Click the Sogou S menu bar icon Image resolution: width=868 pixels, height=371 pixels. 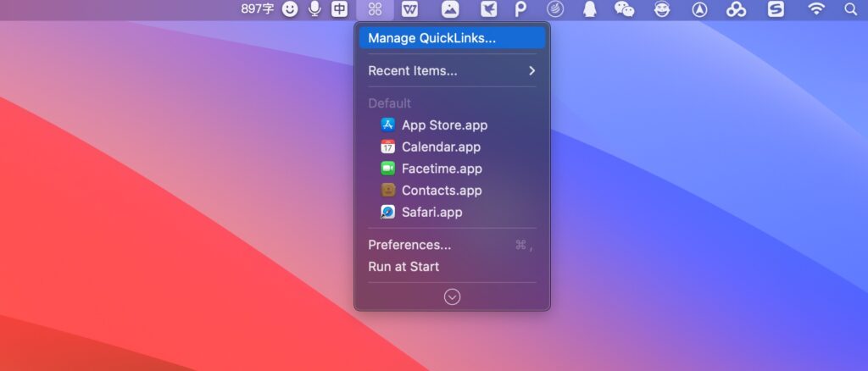point(776,8)
